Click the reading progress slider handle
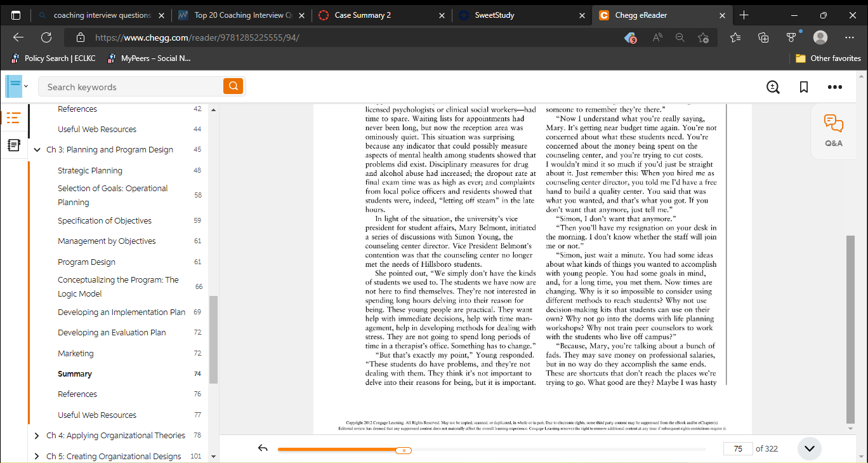The image size is (868, 463). pyautogui.click(x=404, y=450)
